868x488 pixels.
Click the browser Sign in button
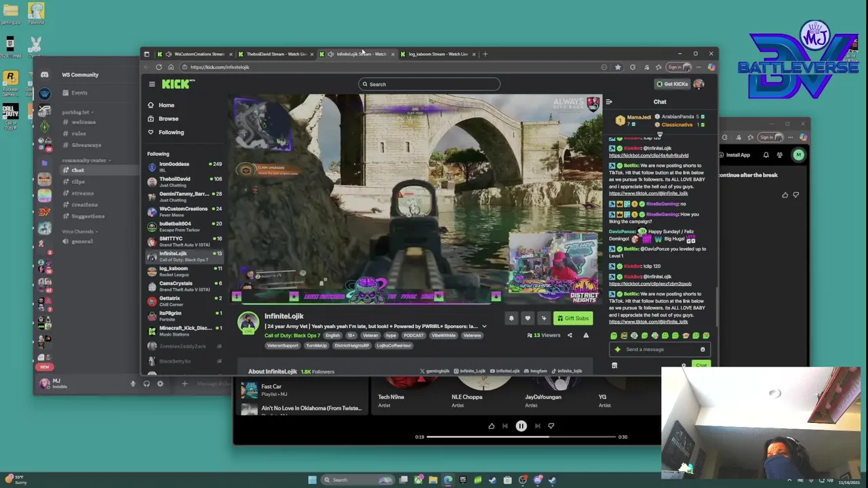click(x=678, y=67)
